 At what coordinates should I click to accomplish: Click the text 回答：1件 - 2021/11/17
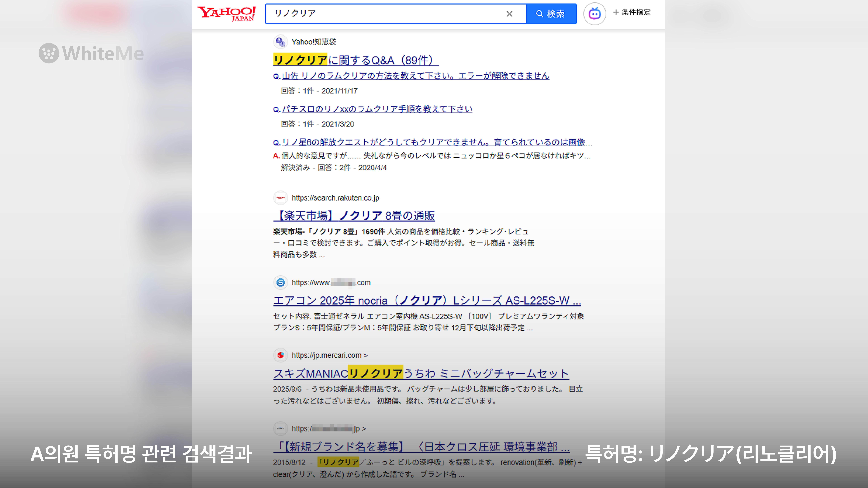coord(319,91)
